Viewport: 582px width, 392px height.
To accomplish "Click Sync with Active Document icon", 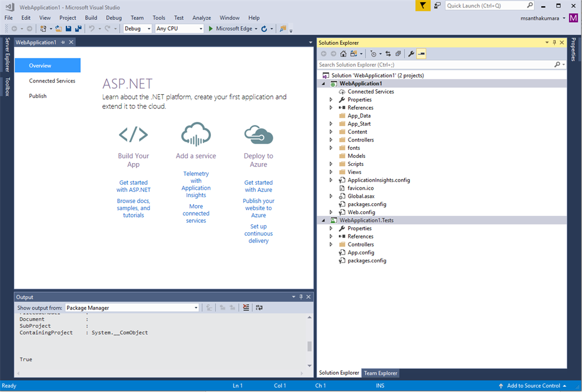I will point(388,54).
